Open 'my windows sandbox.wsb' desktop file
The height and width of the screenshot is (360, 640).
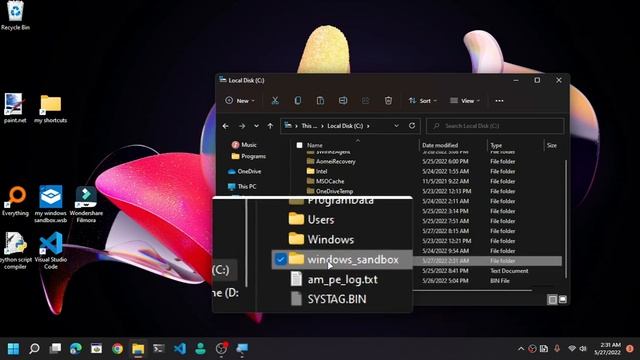click(x=51, y=204)
